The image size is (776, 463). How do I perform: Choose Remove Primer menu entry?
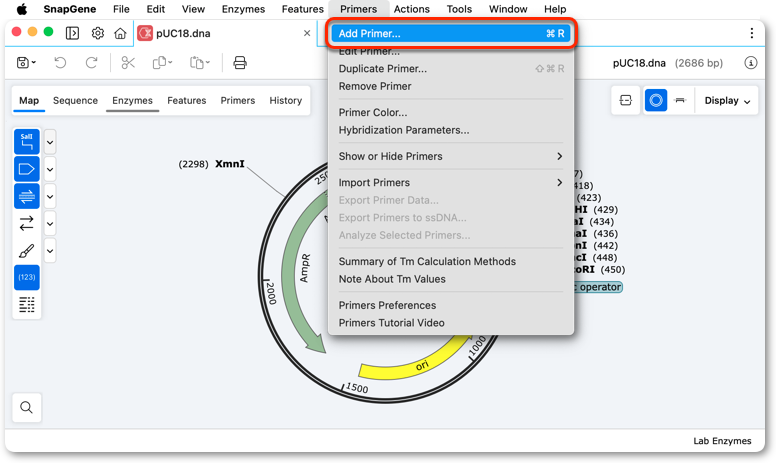[451, 86]
